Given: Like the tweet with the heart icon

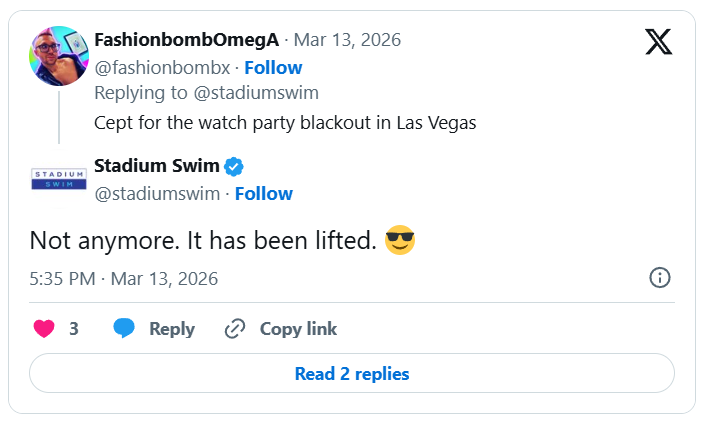Looking at the screenshot, I should coord(44,329).
